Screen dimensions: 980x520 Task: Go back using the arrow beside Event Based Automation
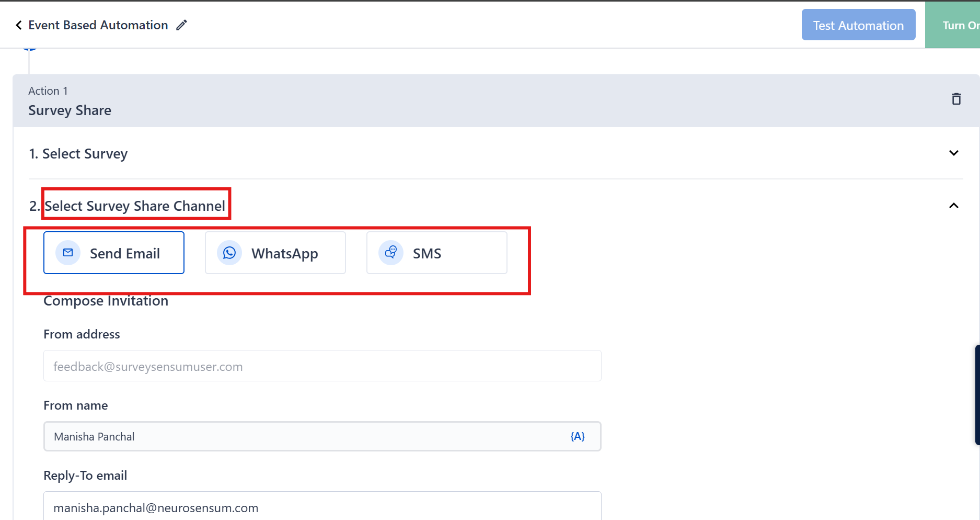(x=19, y=25)
